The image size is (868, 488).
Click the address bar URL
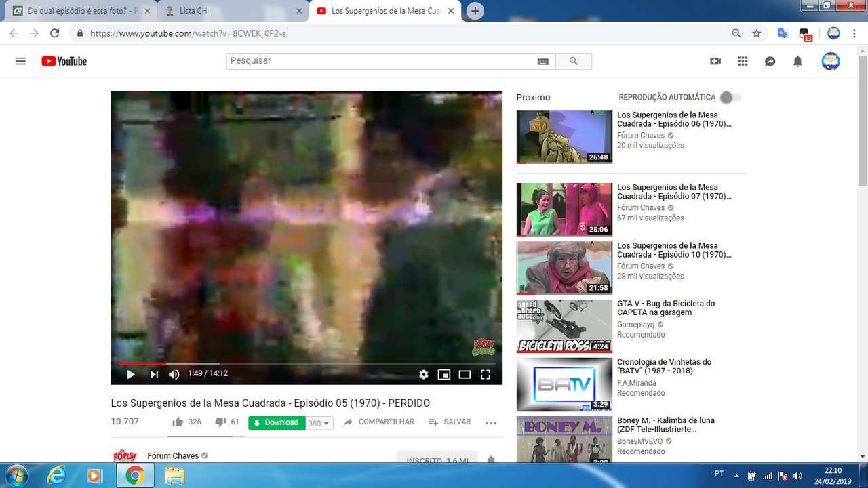click(188, 33)
